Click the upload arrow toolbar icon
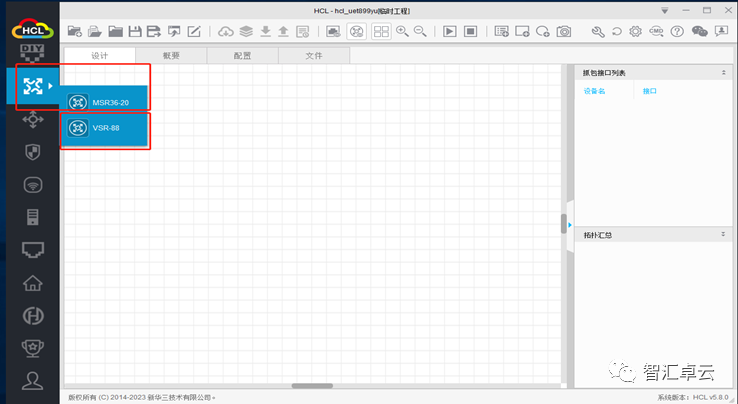 (283, 32)
